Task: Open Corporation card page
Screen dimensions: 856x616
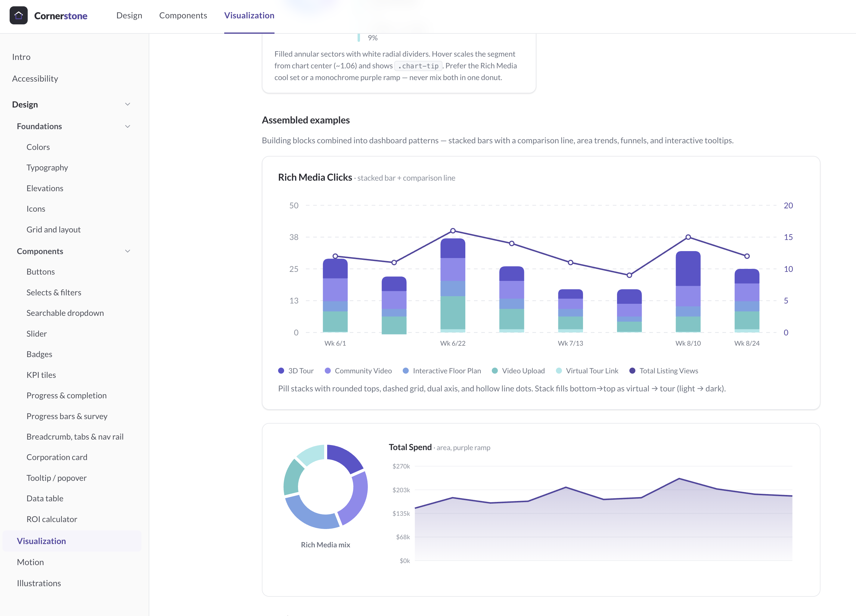Action: click(x=57, y=457)
